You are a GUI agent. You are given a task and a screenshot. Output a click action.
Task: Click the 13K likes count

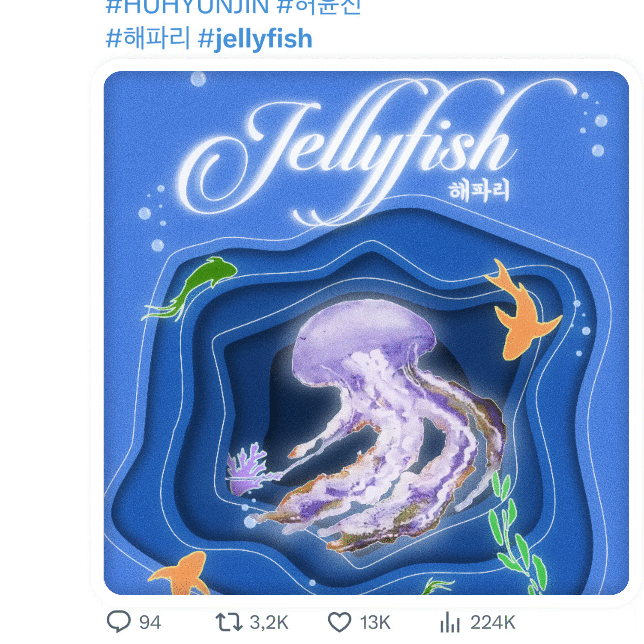coord(375,622)
